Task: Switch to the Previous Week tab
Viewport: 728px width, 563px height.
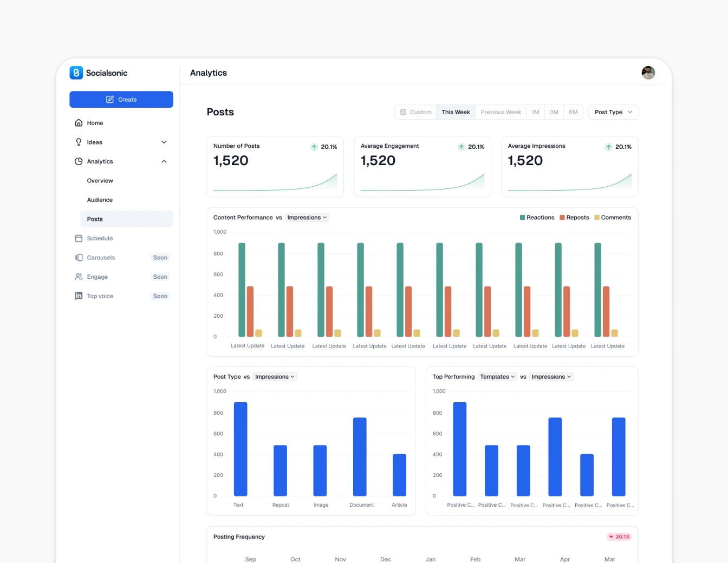Action: [500, 112]
